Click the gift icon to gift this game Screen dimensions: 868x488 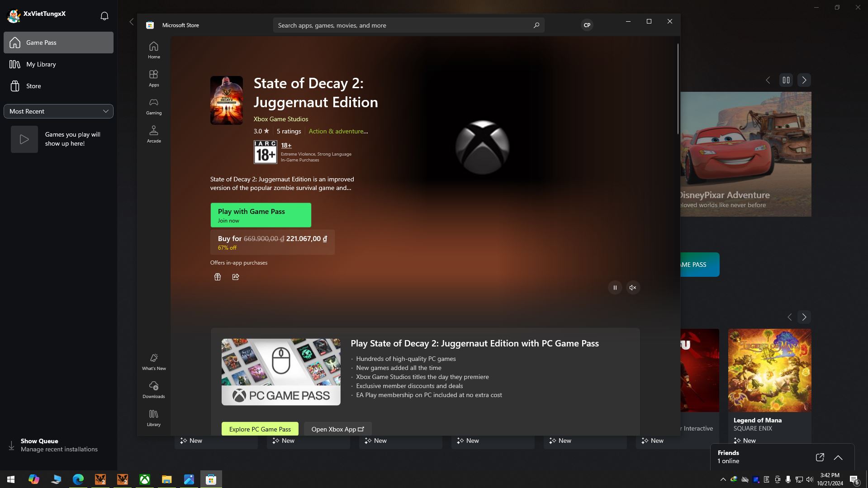tap(218, 276)
